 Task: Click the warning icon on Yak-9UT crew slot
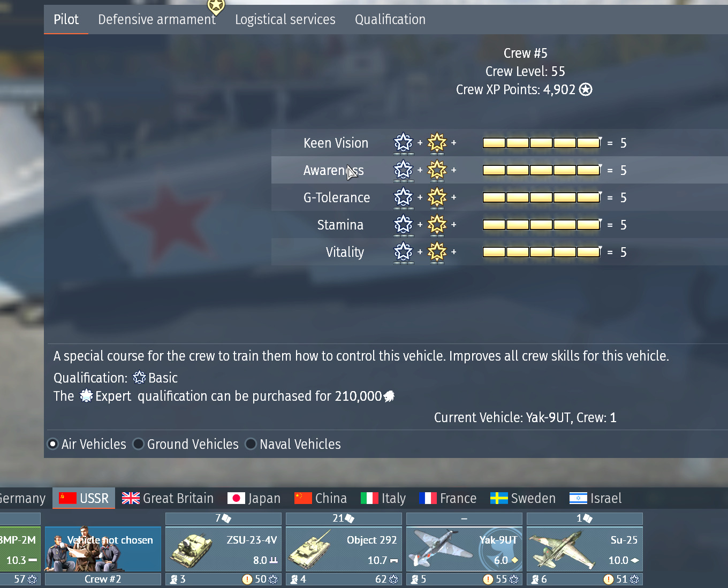click(488, 579)
